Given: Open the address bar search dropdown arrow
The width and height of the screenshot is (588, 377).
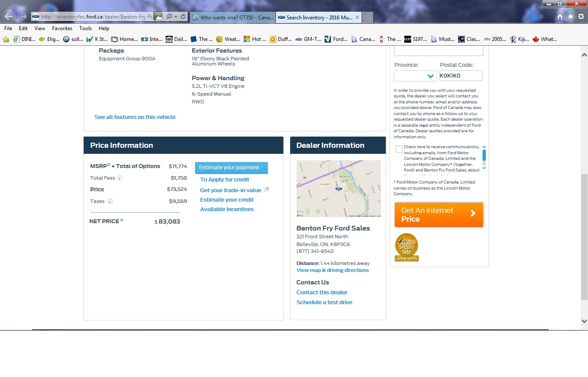Looking at the screenshot, I should (x=176, y=17).
